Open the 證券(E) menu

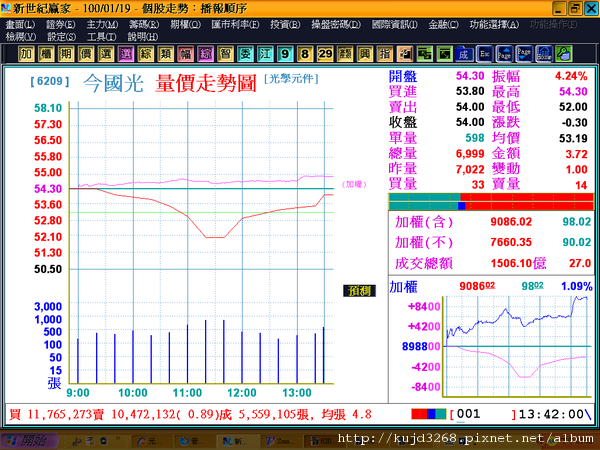[60, 25]
